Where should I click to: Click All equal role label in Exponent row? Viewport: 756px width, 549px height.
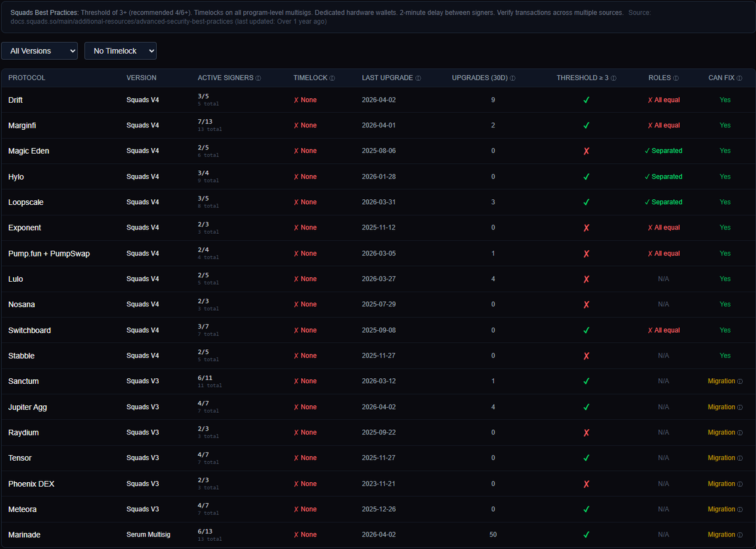pyautogui.click(x=664, y=228)
